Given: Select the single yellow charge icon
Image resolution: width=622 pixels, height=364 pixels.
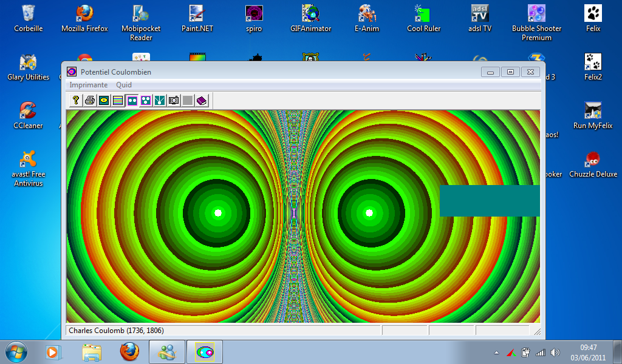Looking at the screenshot, I should point(104,101).
